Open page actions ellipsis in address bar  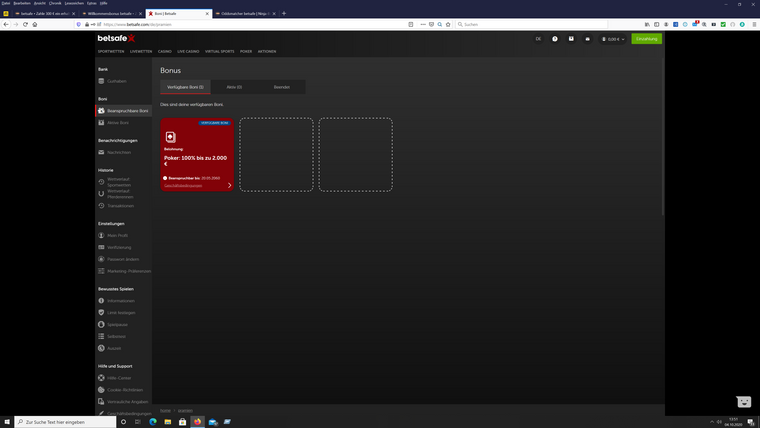coord(423,24)
